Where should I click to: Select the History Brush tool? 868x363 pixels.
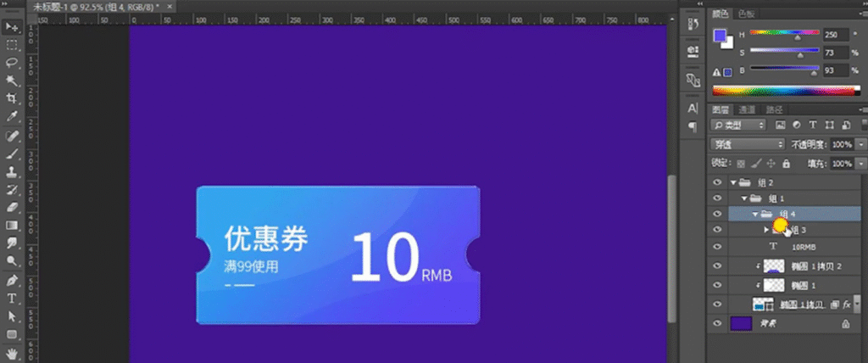(12, 189)
